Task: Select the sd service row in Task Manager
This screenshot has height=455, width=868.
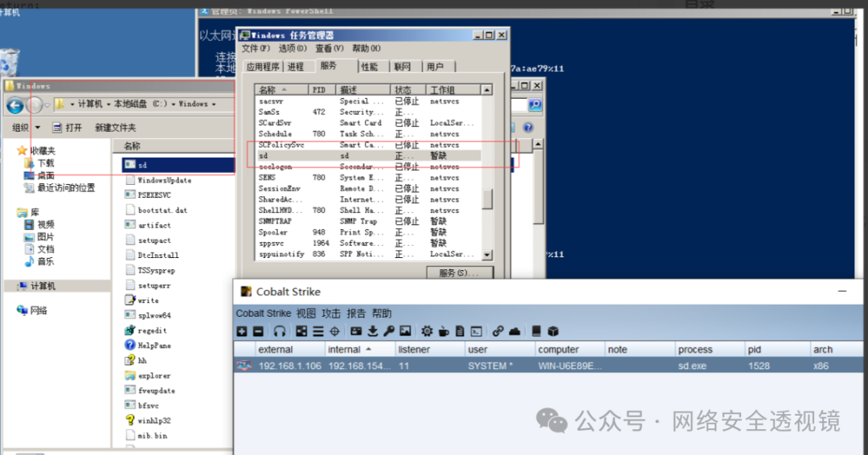Action: [x=369, y=155]
